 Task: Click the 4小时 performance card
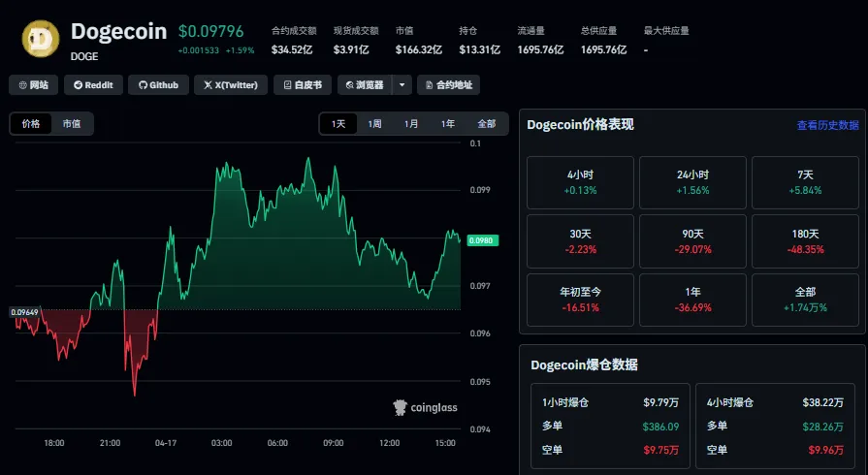coord(580,182)
